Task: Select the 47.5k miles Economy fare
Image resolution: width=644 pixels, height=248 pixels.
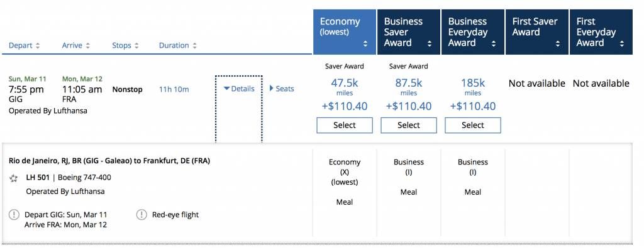Action: coord(345,126)
